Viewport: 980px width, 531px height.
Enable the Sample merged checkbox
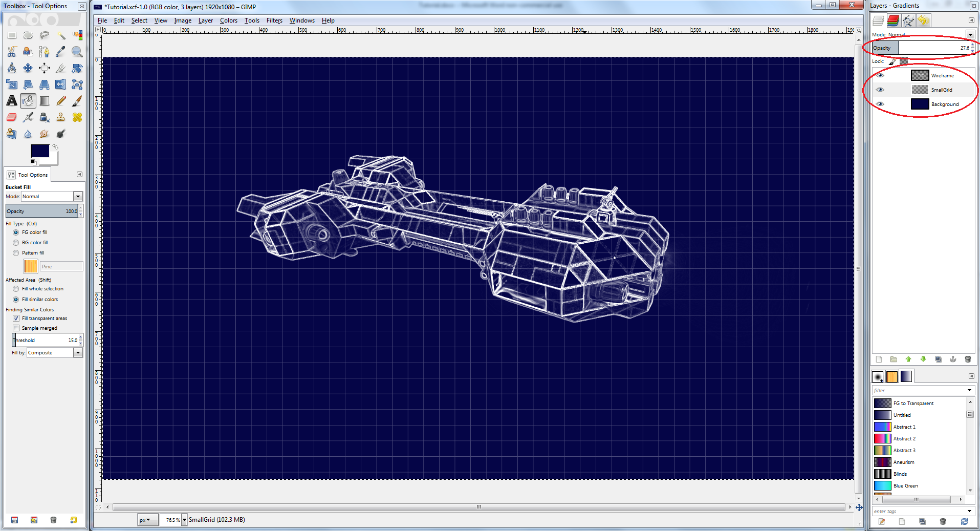[x=16, y=328]
